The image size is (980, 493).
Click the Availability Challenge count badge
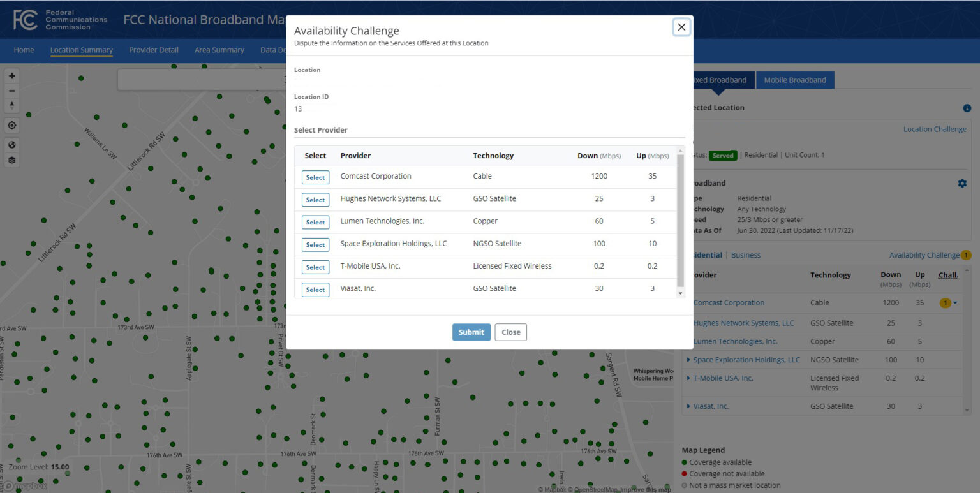pos(966,255)
